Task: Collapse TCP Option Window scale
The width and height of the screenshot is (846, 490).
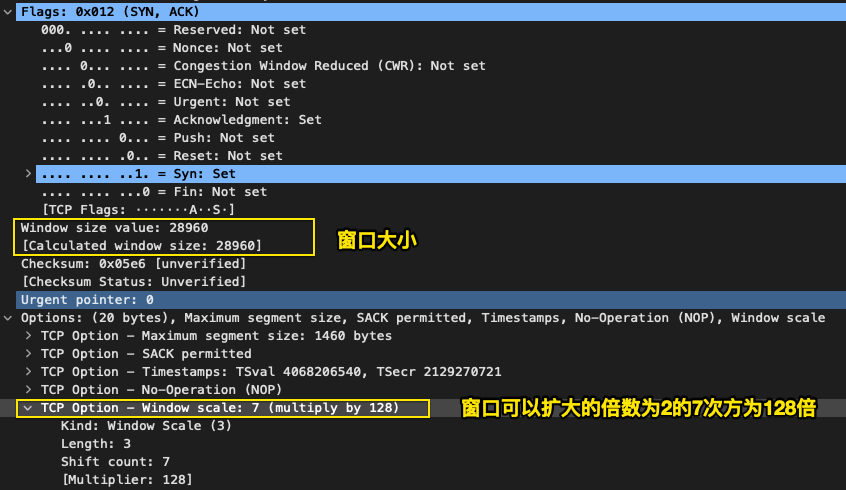Action: (x=28, y=408)
